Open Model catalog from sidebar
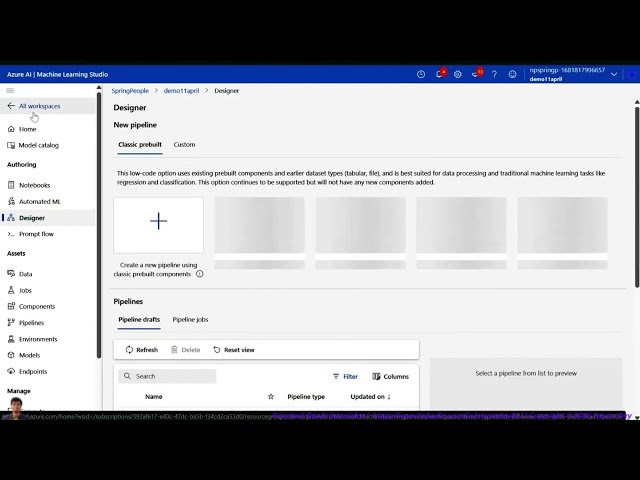The height and width of the screenshot is (480, 640). (x=38, y=145)
